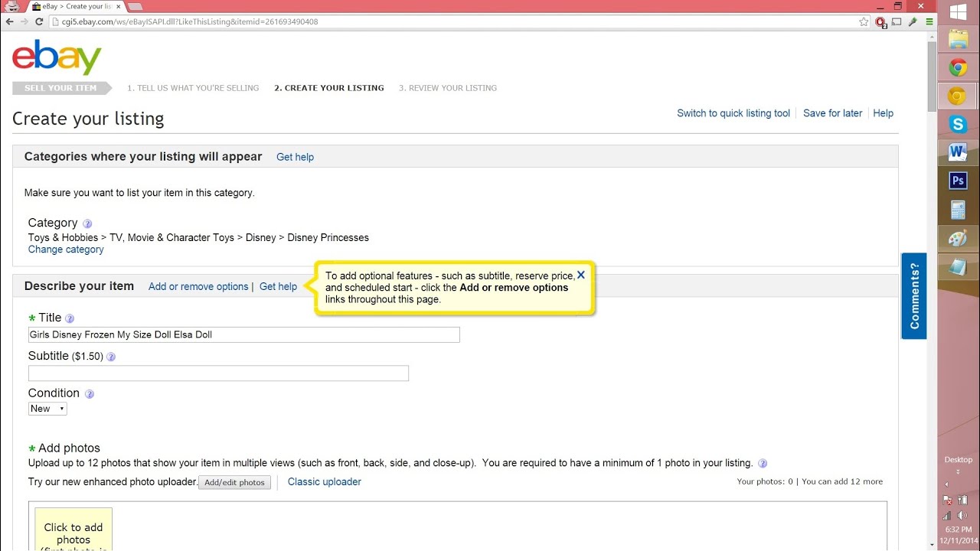The width and height of the screenshot is (980, 551).
Task: Bookmark this page with the star icon
Action: [x=864, y=22]
